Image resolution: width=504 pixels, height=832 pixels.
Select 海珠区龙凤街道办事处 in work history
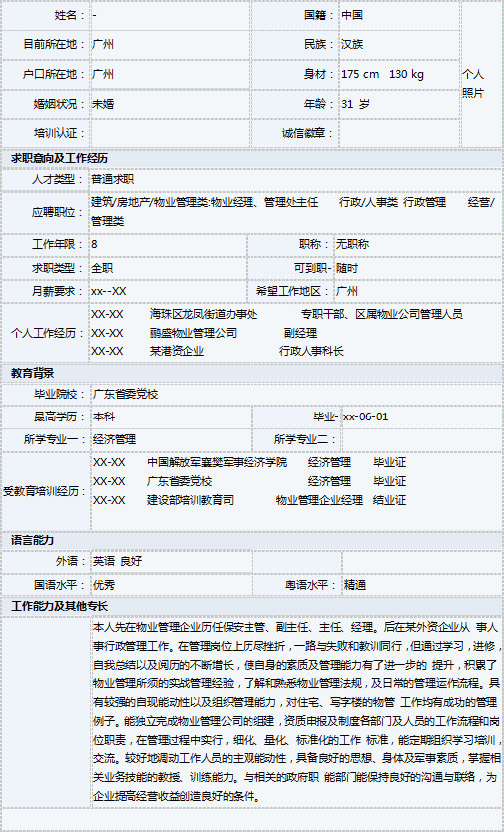204,314
